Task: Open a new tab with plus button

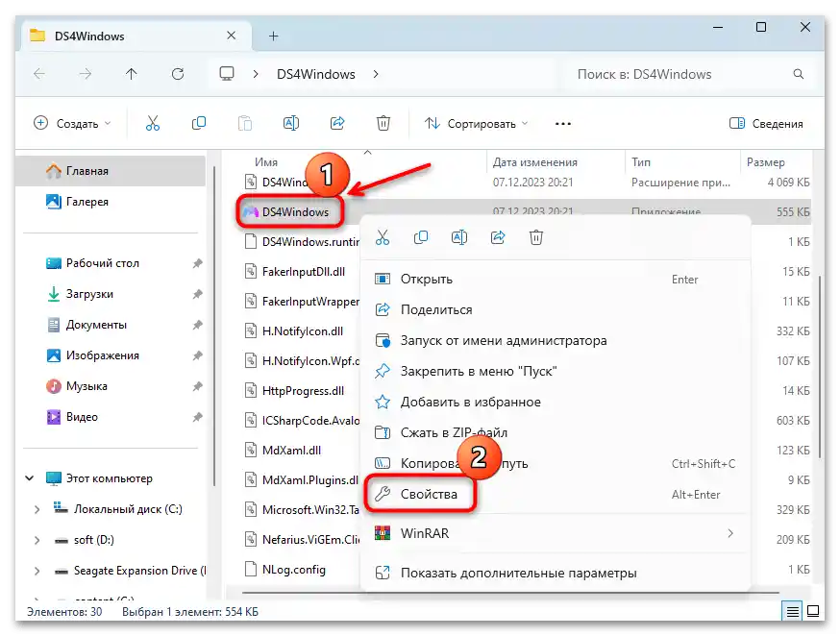Action: 274,36
